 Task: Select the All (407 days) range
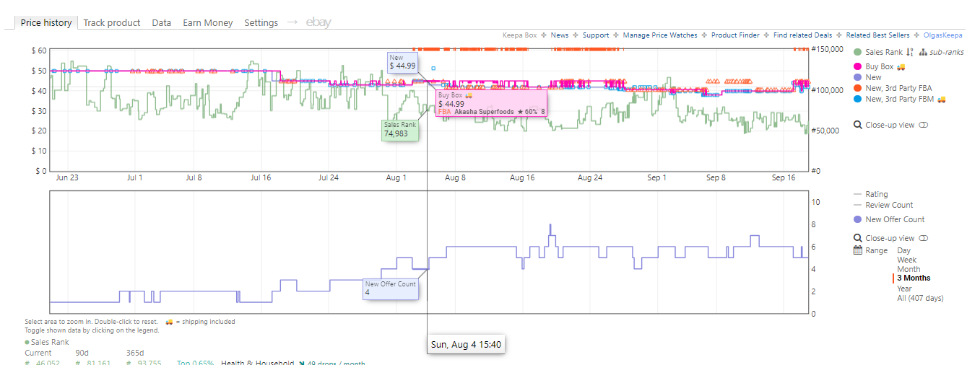(920, 298)
